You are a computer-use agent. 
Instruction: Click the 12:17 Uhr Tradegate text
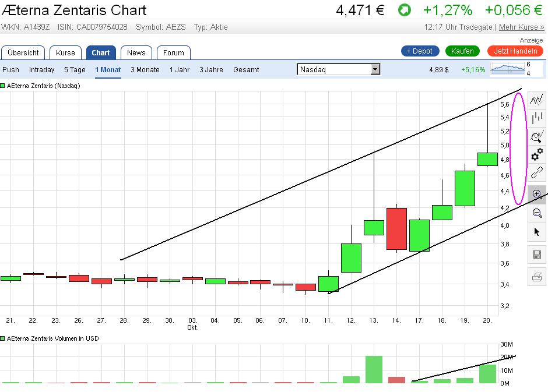pyautogui.click(x=458, y=27)
